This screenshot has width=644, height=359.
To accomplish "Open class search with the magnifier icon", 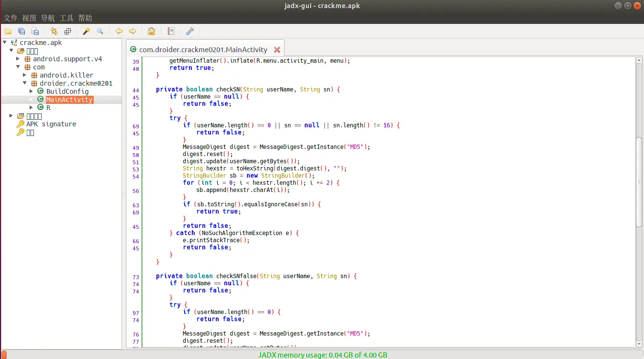I will tap(100, 31).
